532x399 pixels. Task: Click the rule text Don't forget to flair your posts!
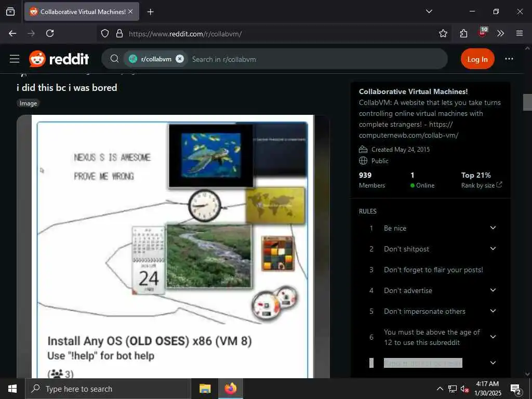434,270
